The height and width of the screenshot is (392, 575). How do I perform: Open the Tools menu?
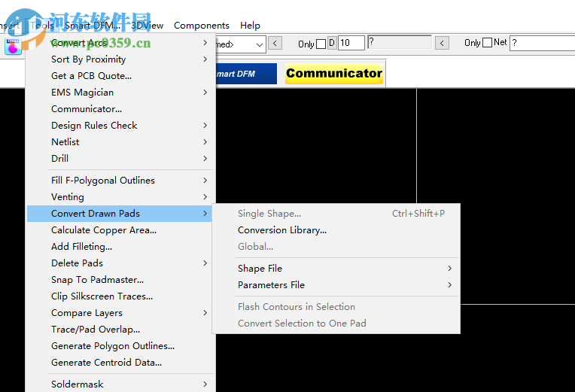click(x=42, y=26)
